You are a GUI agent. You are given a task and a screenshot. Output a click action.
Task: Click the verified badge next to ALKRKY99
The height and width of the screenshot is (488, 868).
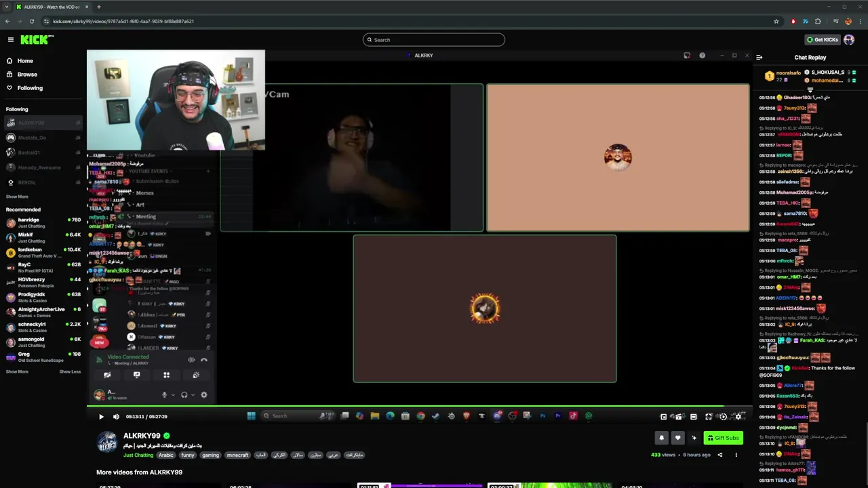click(x=167, y=436)
